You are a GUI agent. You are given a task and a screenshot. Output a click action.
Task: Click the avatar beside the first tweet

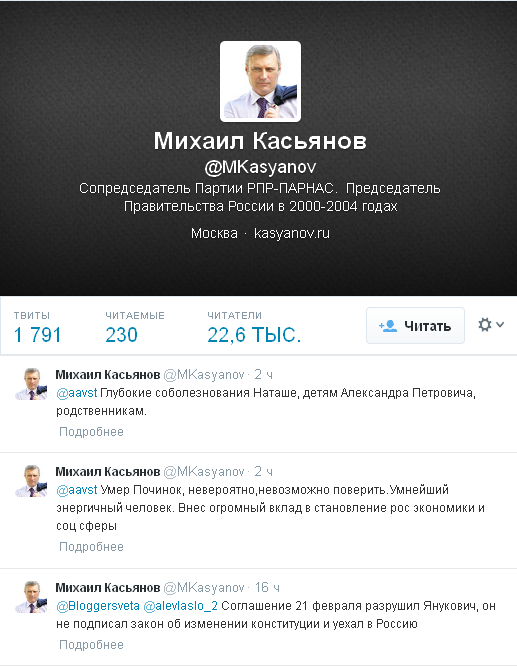[31, 384]
